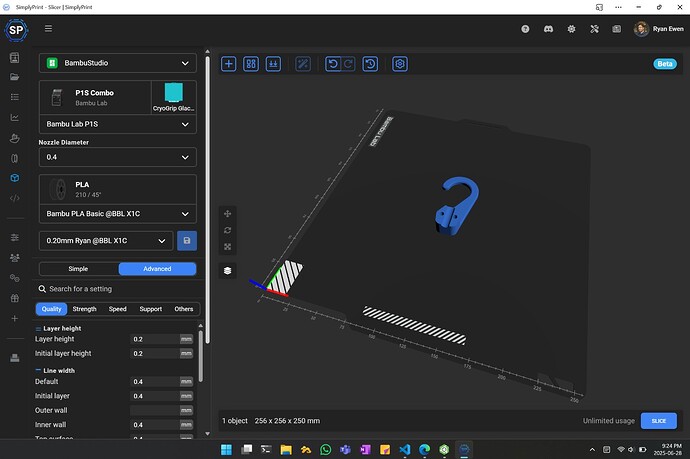
Task: Open the BambuStudio slicer dropdown
Action: coord(117,63)
